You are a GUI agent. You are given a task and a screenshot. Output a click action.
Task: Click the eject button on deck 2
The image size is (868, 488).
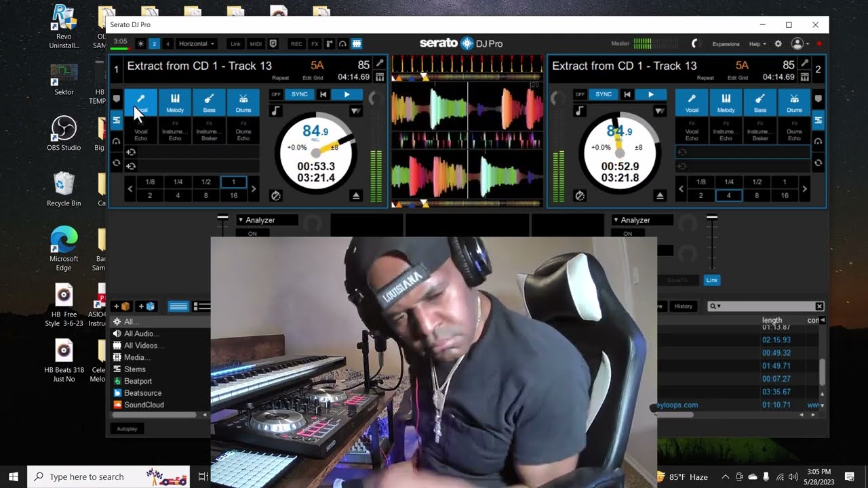[660, 196]
